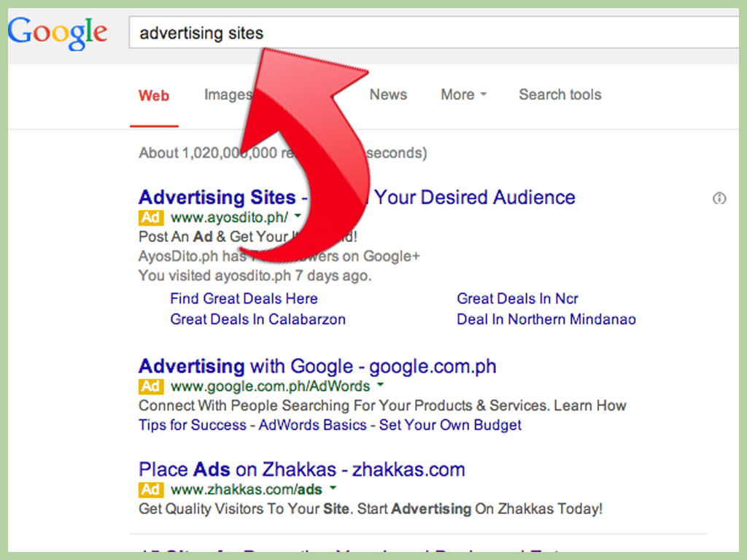
Task: Click the Ad badge beside zhakkas.com/ads
Action: (151, 489)
